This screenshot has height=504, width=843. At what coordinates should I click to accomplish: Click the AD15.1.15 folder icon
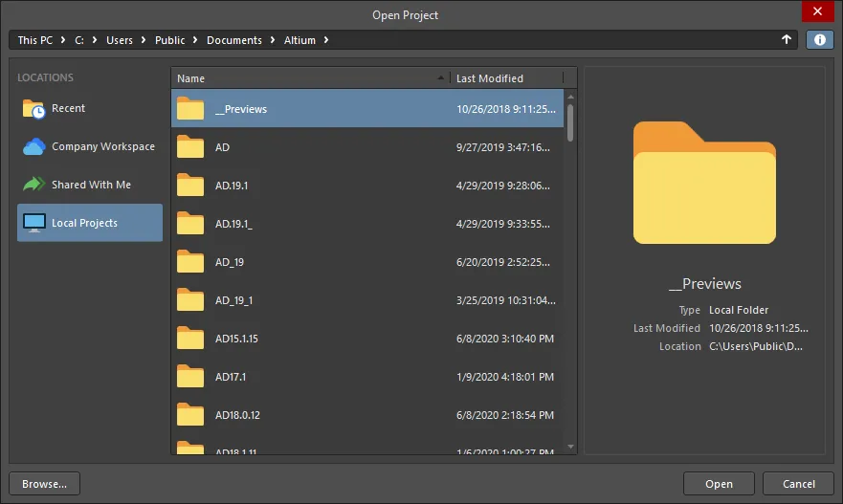click(x=190, y=338)
